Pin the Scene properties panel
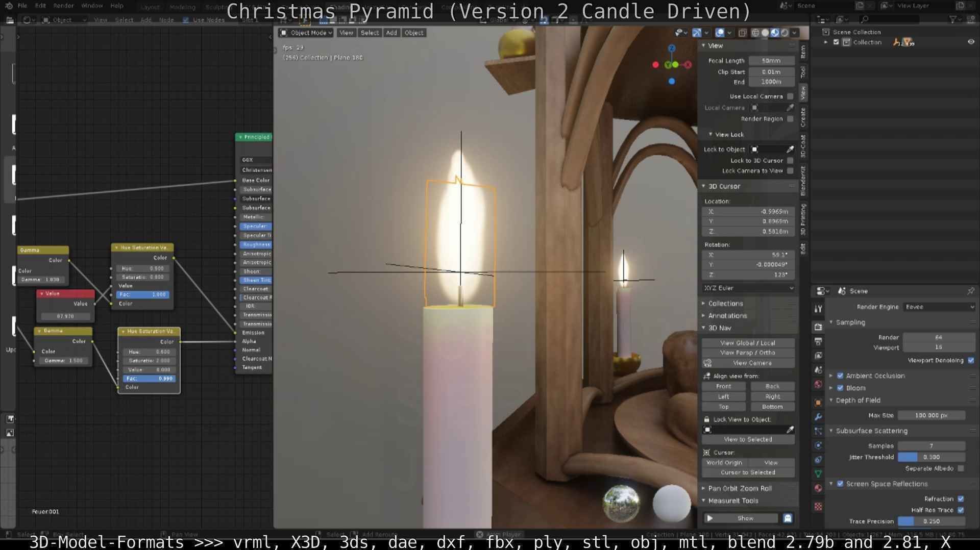Screen dimensions: 980x550 point(970,291)
